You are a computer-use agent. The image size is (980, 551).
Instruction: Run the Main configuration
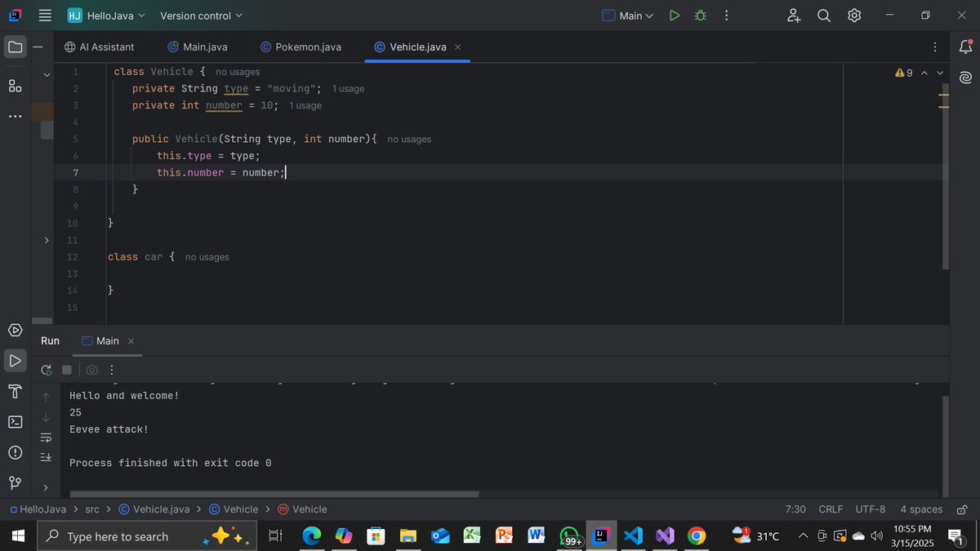point(675,16)
